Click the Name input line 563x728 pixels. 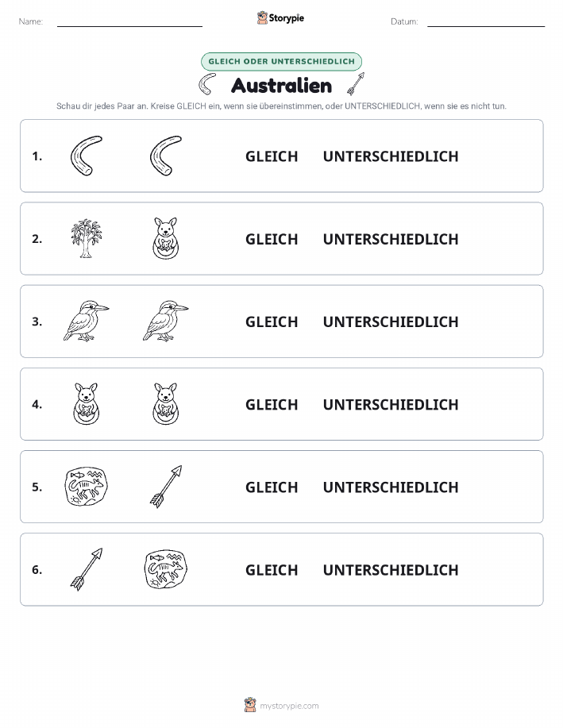pyautogui.click(x=129, y=22)
